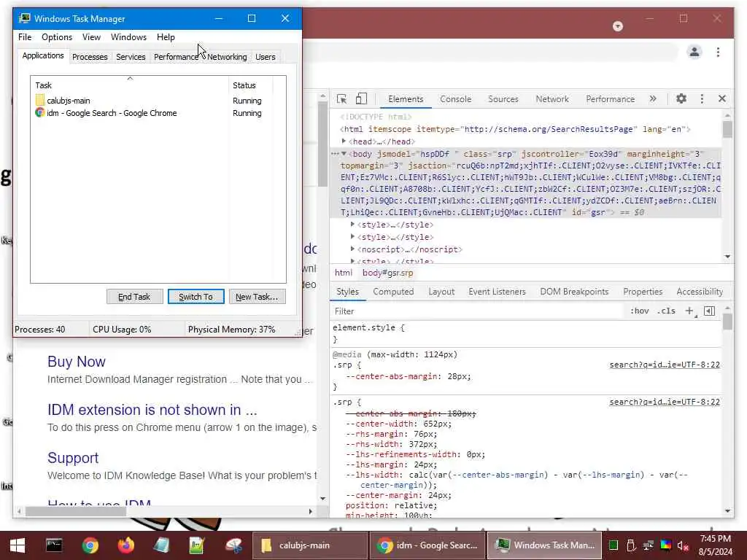Open the View menu in Task Manager

coord(91,37)
